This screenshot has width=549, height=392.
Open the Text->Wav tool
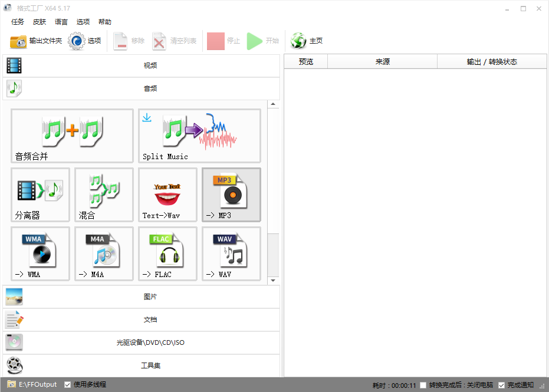coord(167,195)
